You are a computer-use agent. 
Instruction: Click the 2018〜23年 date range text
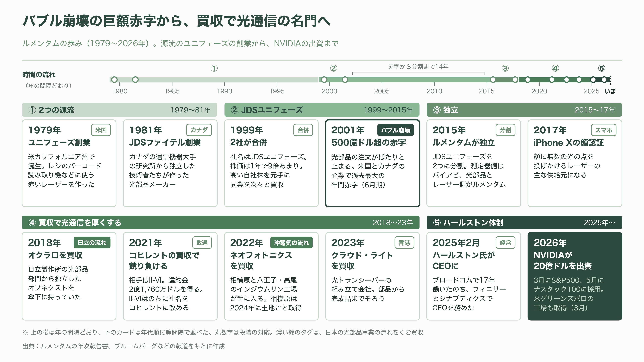(392, 222)
